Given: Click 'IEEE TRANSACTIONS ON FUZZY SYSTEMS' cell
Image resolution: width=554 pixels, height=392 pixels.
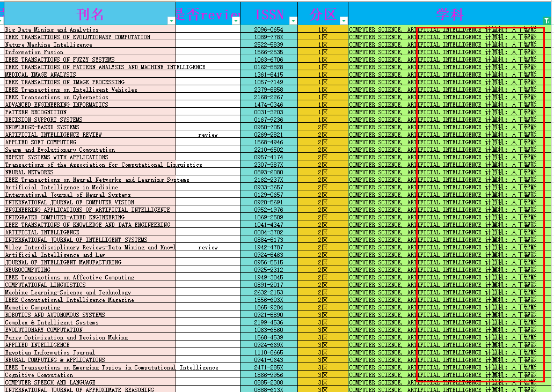Looking at the screenshot, I should [90, 60].
